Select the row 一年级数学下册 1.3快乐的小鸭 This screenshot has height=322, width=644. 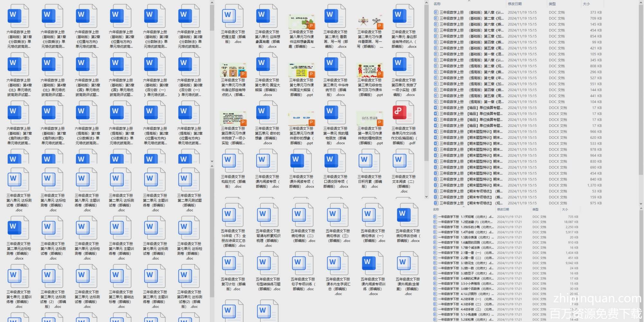click(506, 227)
